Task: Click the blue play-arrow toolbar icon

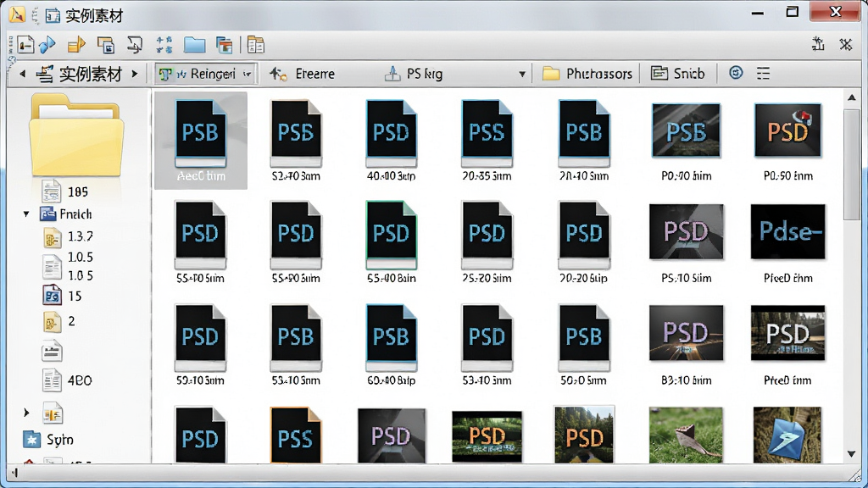Action: [x=47, y=45]
